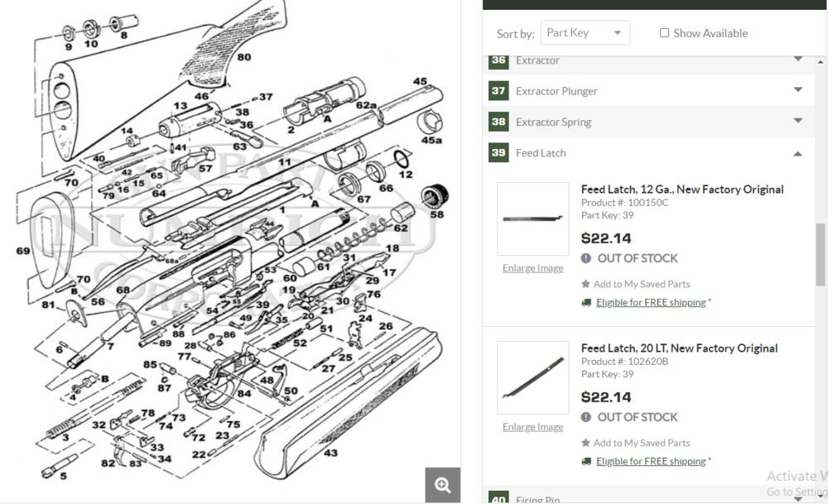Open Feed Latch 12 Ga. product title

(681, 189)
